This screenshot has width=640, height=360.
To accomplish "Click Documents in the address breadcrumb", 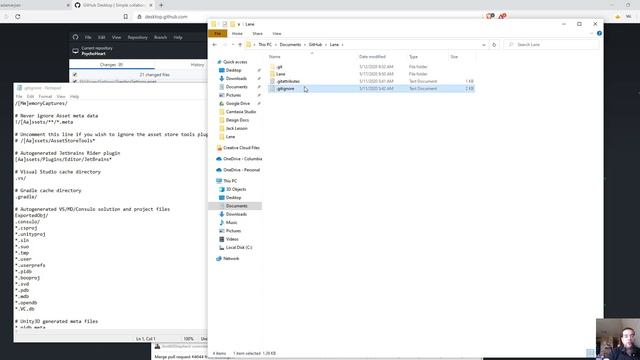I will 290,44.
